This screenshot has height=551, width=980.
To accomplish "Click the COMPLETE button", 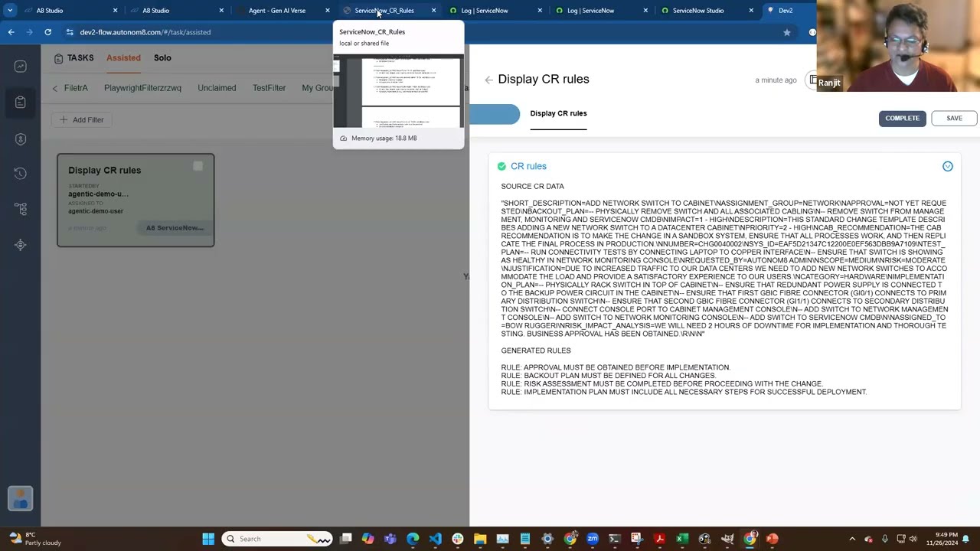I will pos(902,118).
